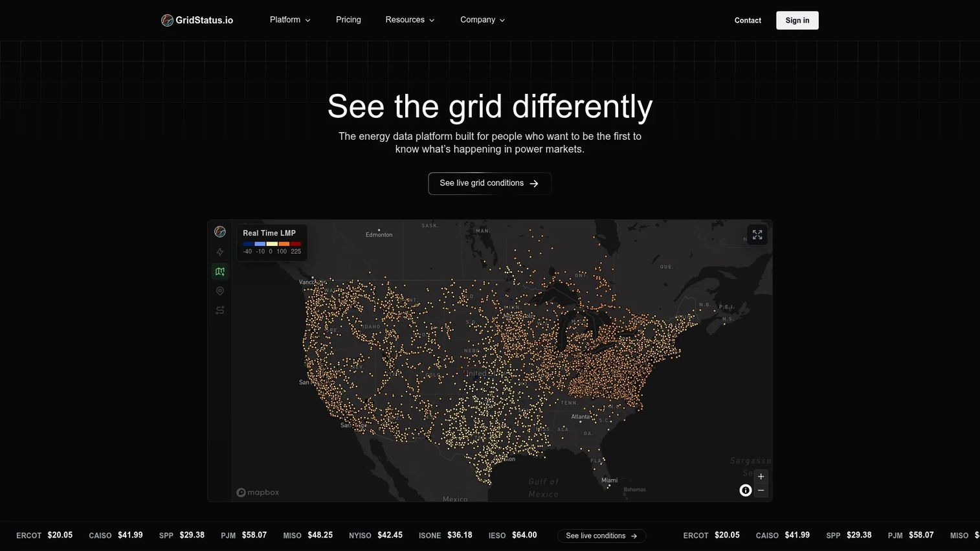Click the Sign in button
The height and width of the screenshot is (551, 980).
[797, 21]
